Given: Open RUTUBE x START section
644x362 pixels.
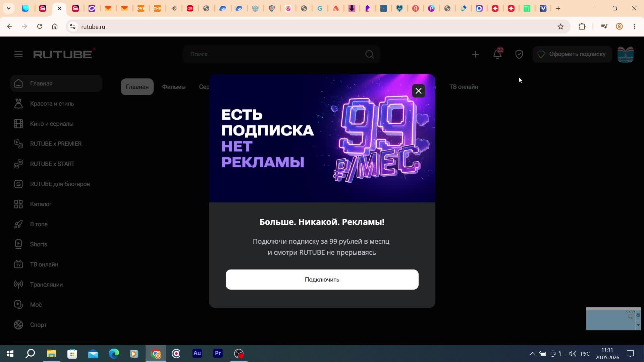Looking at the screenshot, I should click(x=56, y=164).
